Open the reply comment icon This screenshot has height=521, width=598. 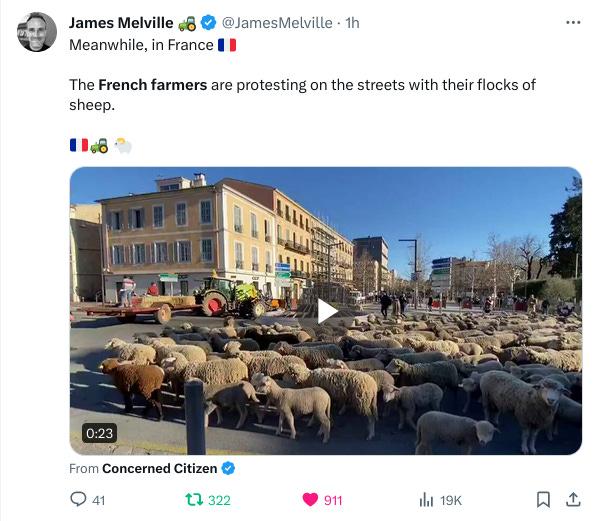pyautogui.click(x=78, y=499)
